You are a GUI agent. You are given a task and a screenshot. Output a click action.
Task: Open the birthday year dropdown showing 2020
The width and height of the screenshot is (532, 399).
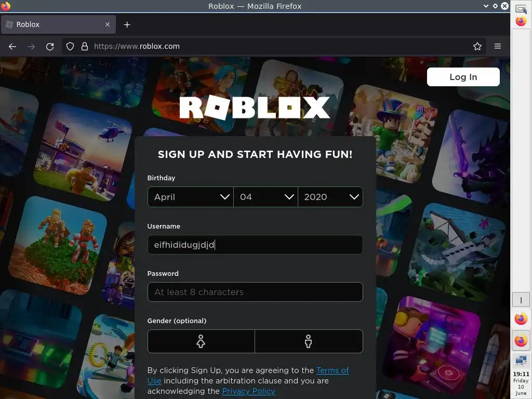pos(330,197)
